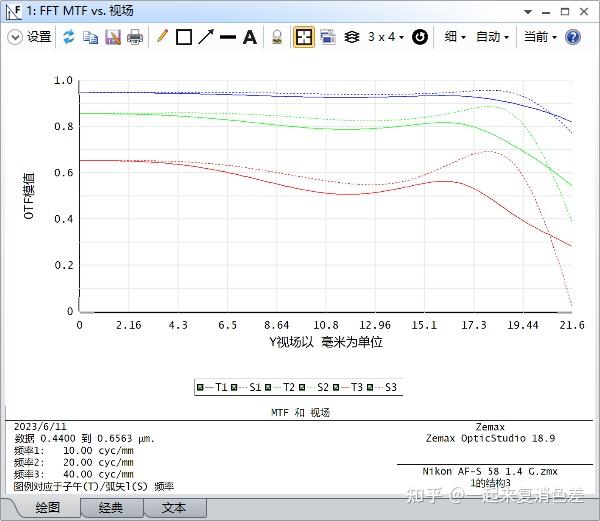Toggle the T2 legend checkbox

(x=268, y=387)
